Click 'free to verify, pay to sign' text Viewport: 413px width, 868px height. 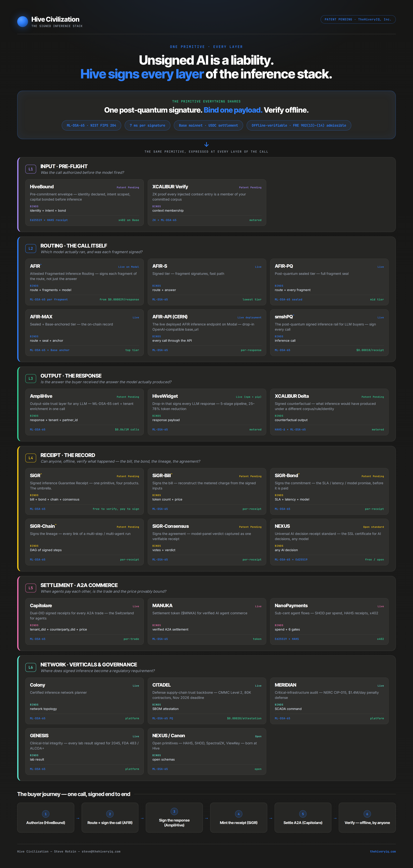tap(116, 509)
